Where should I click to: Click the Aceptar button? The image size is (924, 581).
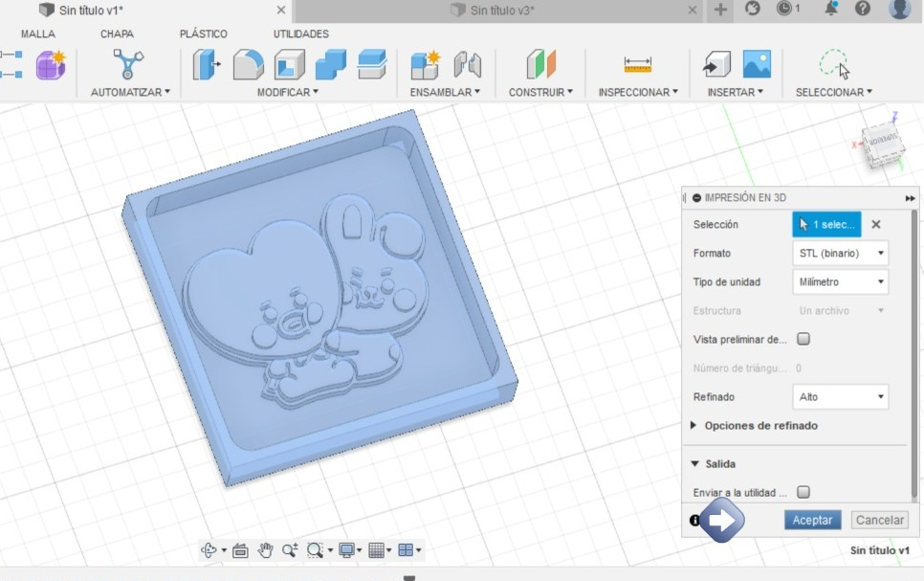pos(812,520)
